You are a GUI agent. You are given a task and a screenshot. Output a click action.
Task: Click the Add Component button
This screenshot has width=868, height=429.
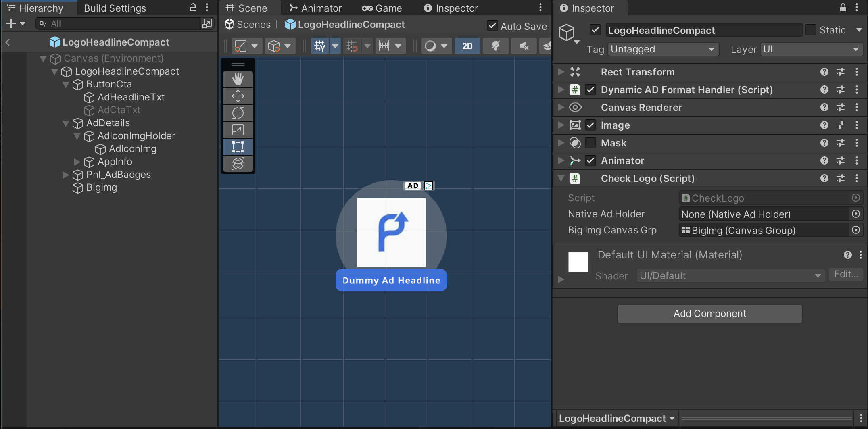(709, 314)
